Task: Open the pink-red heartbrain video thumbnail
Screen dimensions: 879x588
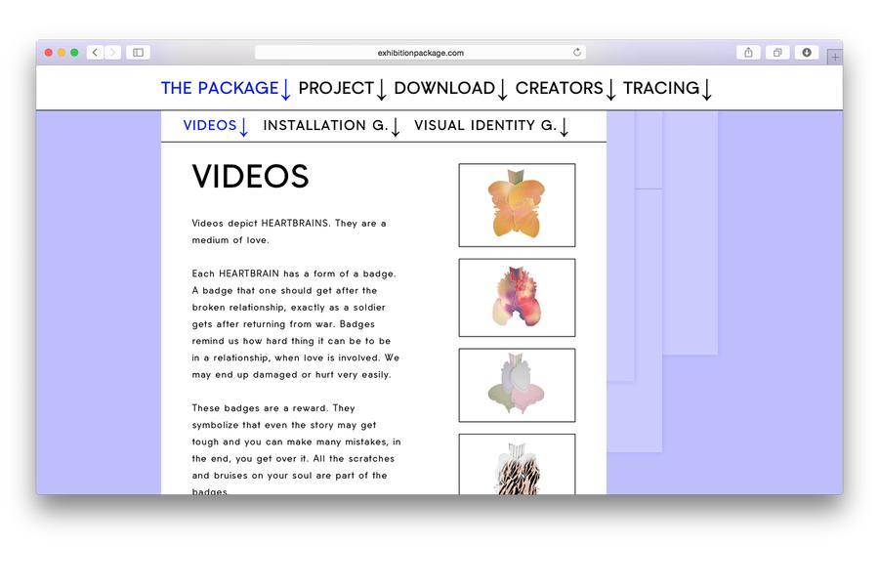Action: pos(517,297)
